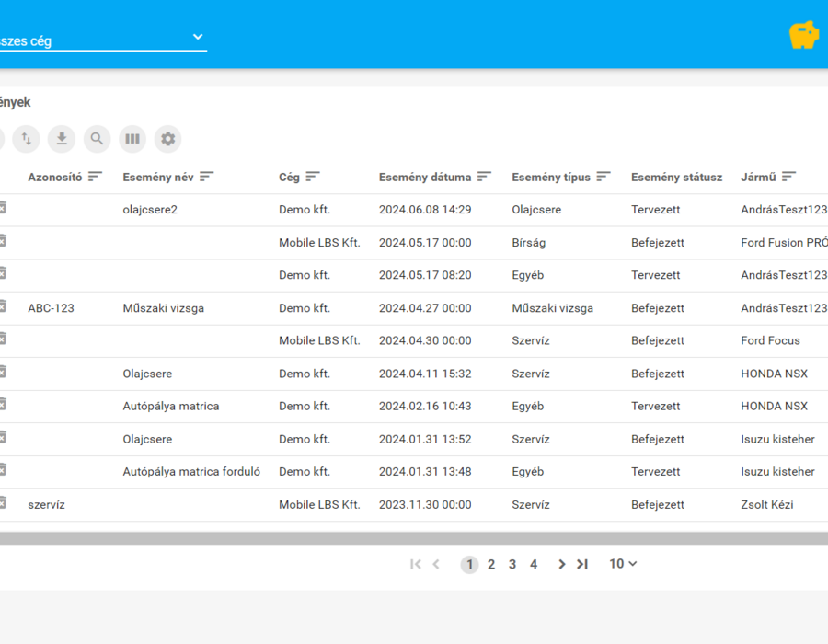Click the Esemény státusz column header
828x644 pixels.
click(x=677, y=178)
